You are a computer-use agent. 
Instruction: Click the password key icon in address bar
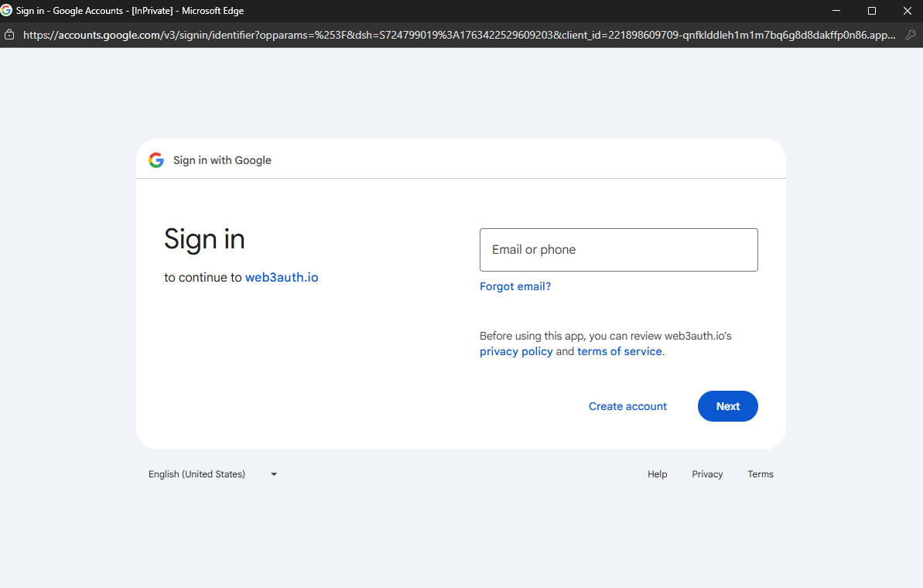[x=911, y=35]
